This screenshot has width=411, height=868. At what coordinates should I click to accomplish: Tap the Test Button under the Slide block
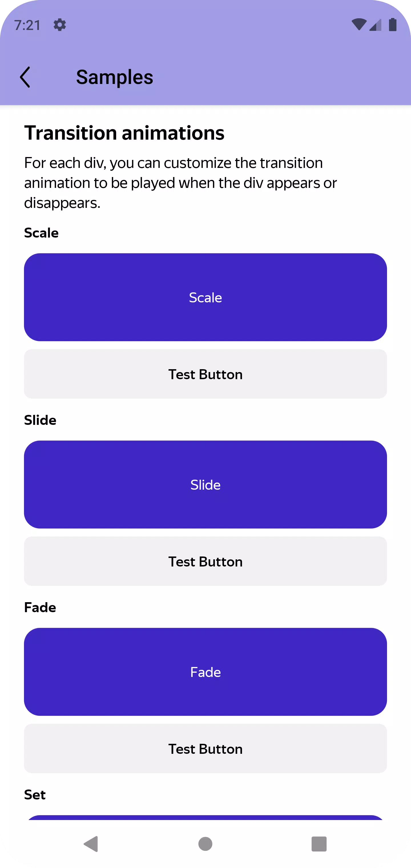205,561
